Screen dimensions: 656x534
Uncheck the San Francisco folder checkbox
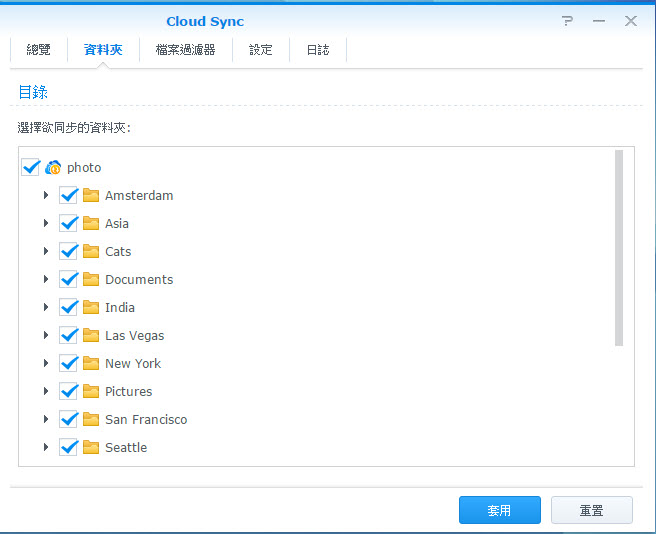point(68,419)
